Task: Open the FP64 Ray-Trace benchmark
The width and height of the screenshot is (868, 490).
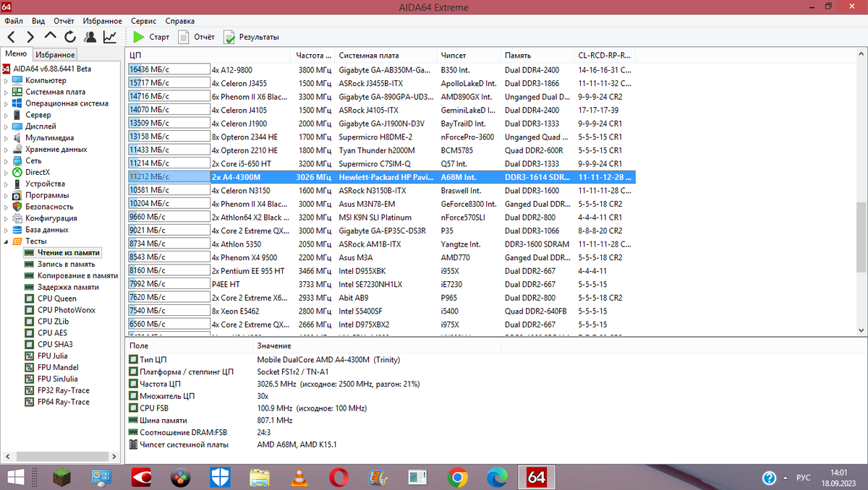Action: (64, 402)
